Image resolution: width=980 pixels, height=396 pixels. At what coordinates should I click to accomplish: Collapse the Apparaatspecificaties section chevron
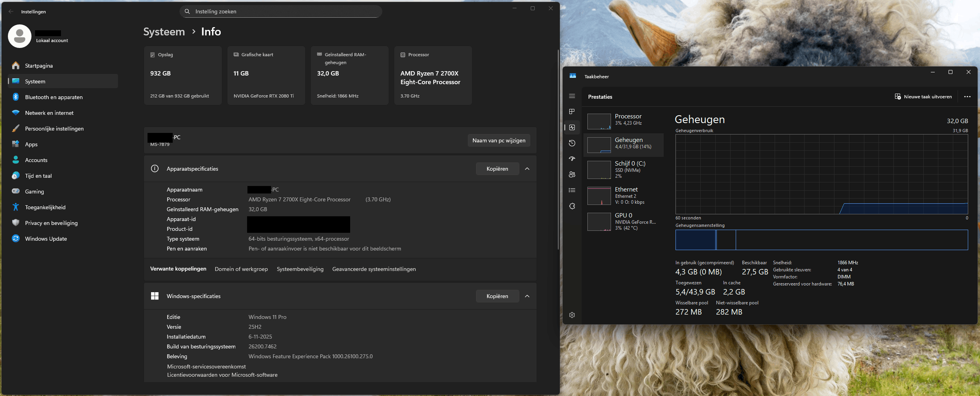click(527, 169)
